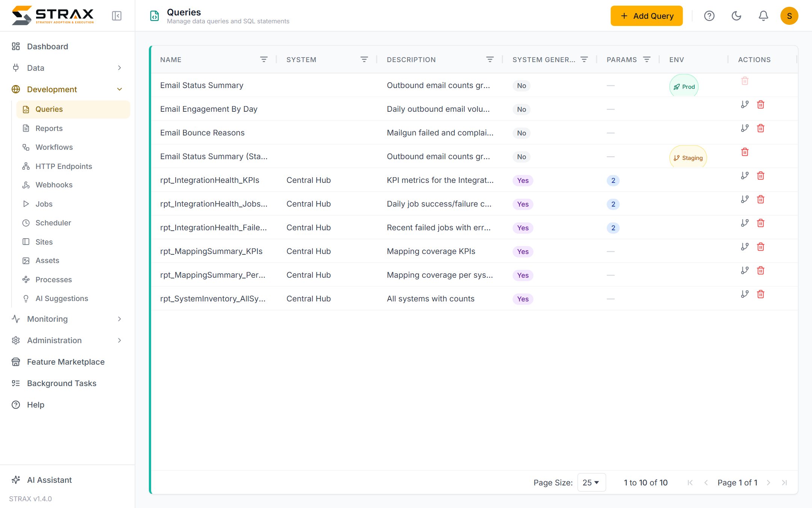The image size is (812, 508).
Task: Open Jobs page
Action: (x=73, y=204)
